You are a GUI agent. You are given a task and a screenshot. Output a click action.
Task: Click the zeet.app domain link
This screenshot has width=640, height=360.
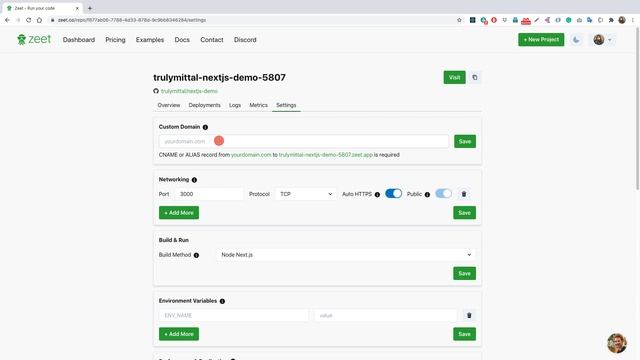tap(326, 155)
